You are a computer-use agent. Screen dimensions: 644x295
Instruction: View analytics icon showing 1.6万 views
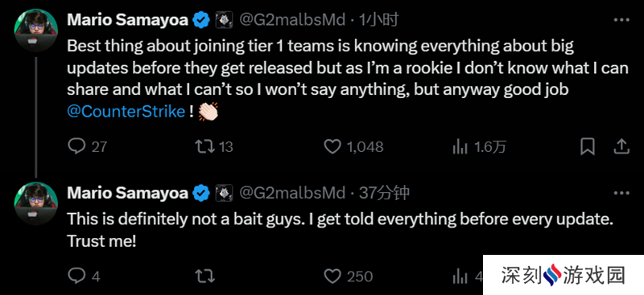[460, 147]
